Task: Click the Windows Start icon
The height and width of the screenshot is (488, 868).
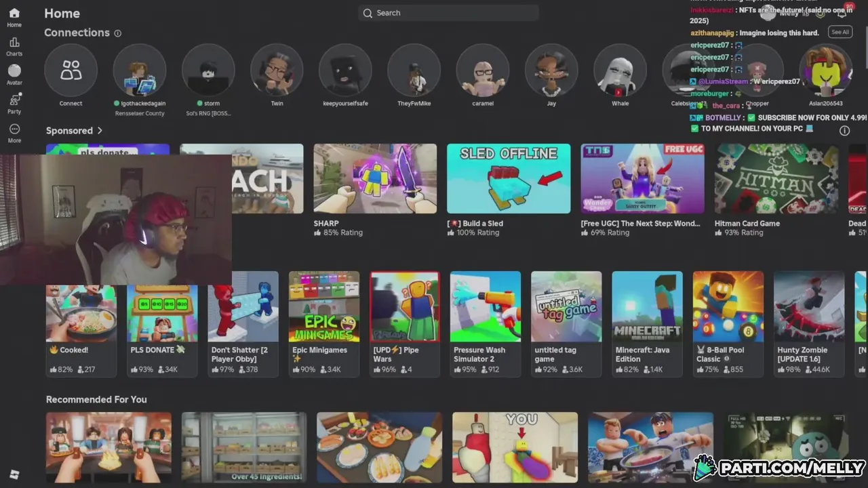Action: tap(14, 474)
